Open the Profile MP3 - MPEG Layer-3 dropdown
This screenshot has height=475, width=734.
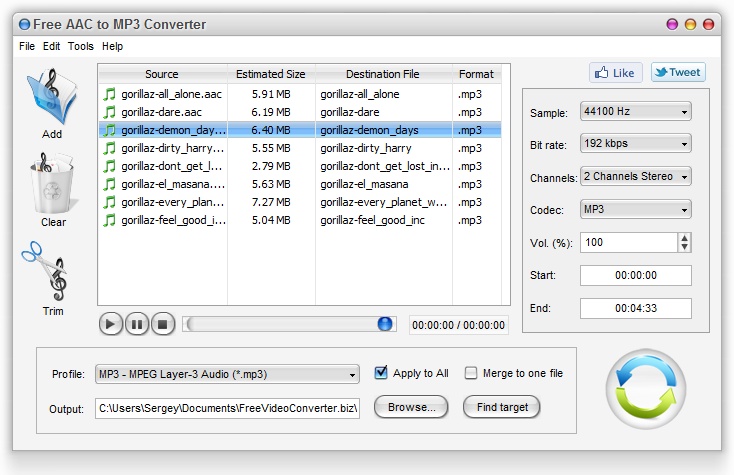click(228, 374)
